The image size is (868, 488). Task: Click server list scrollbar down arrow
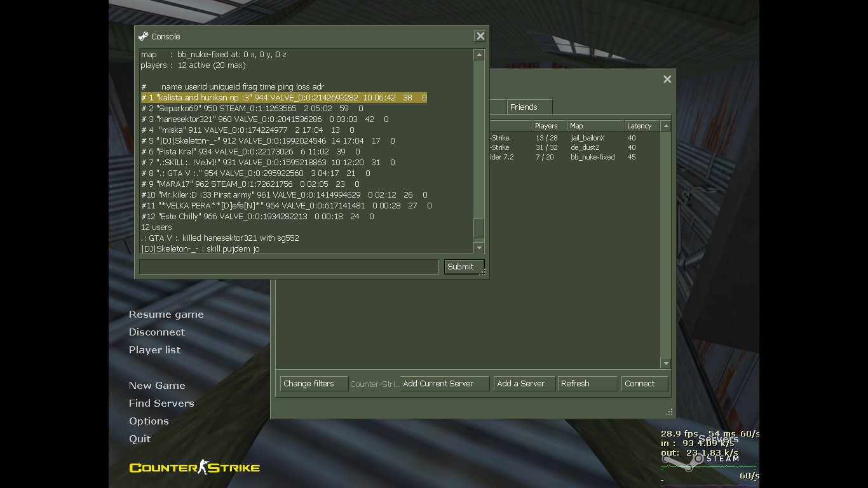pos(666,363)
